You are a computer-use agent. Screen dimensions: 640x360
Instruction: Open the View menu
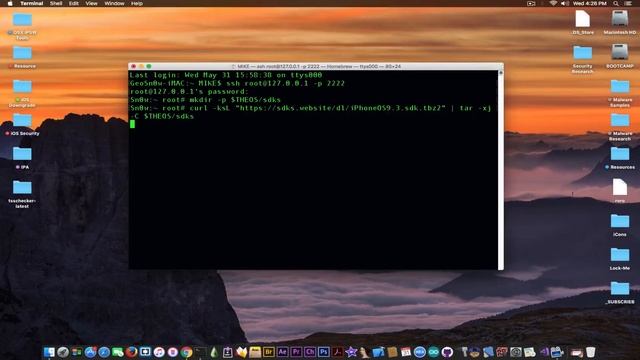tap(91, 3)
